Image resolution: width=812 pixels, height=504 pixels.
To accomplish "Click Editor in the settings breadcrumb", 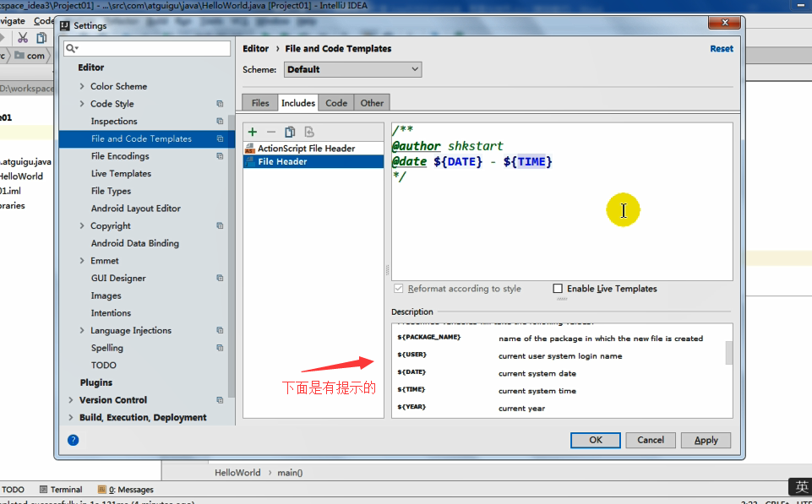I will pos(256,49).
